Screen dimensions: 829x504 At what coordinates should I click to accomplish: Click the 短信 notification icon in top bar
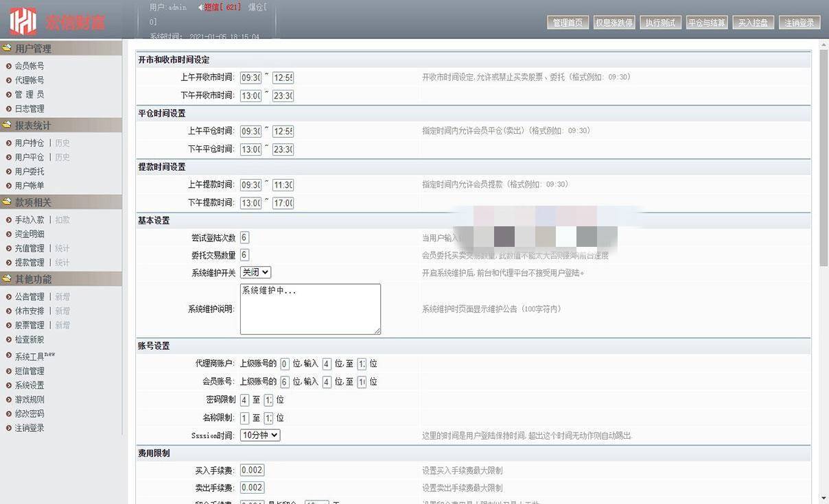click(x=200, y=8)
